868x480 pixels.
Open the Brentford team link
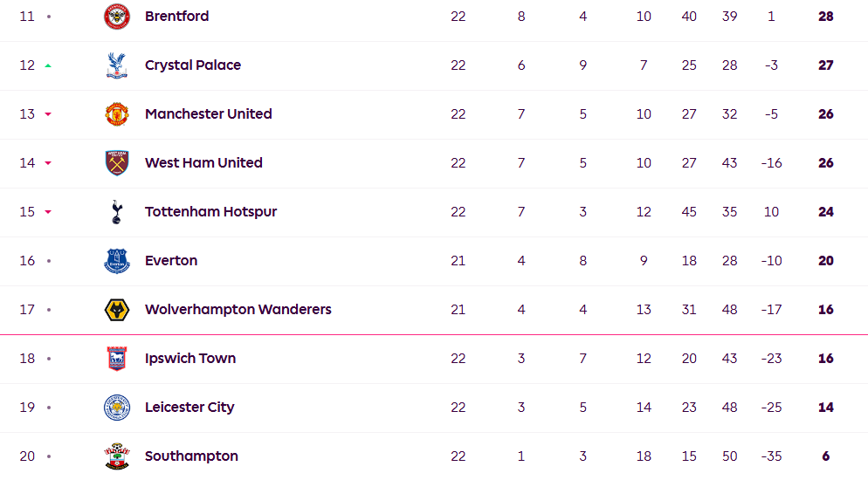(x=176, y=17)
